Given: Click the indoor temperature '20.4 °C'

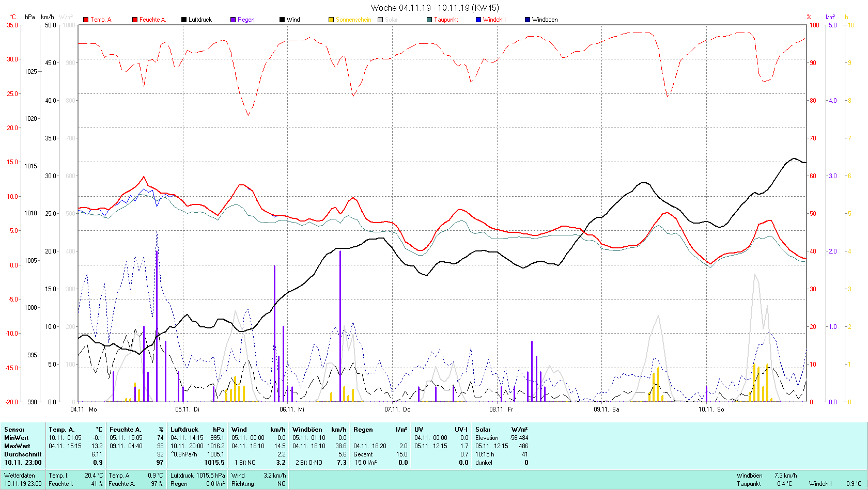Looking at the screenshot, I should click(x=94, y=476).
